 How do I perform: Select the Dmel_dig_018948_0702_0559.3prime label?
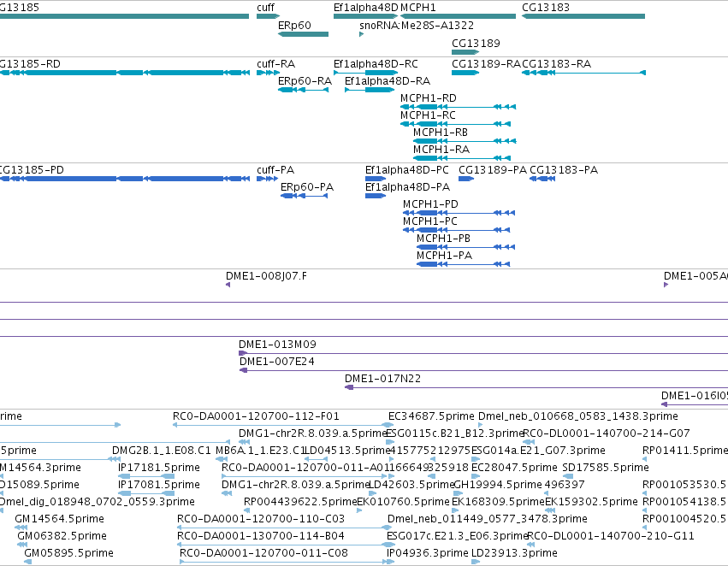[97, 502]
